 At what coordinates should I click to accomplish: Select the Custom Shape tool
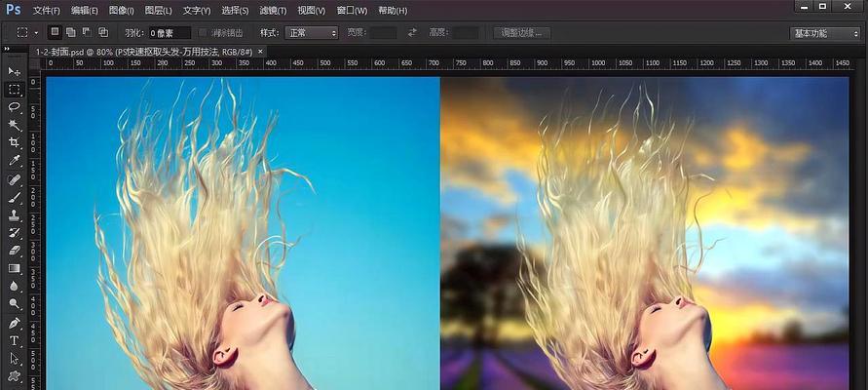15,375
